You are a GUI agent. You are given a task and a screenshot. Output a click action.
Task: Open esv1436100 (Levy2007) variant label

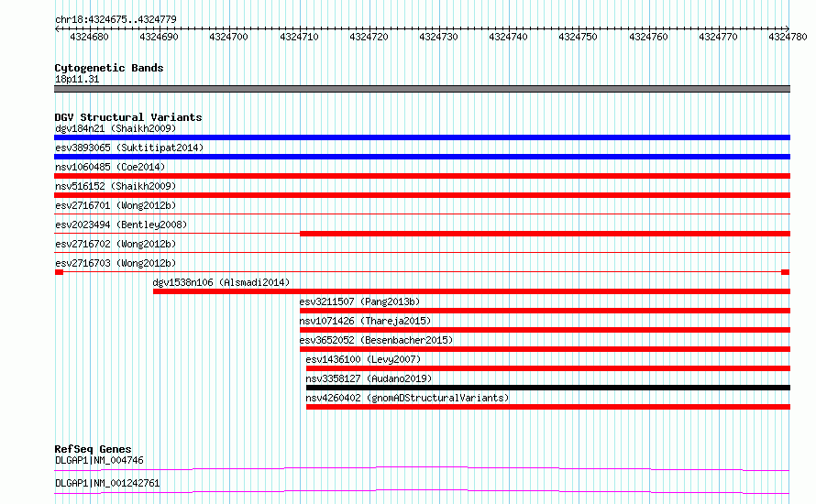(363, 359)
